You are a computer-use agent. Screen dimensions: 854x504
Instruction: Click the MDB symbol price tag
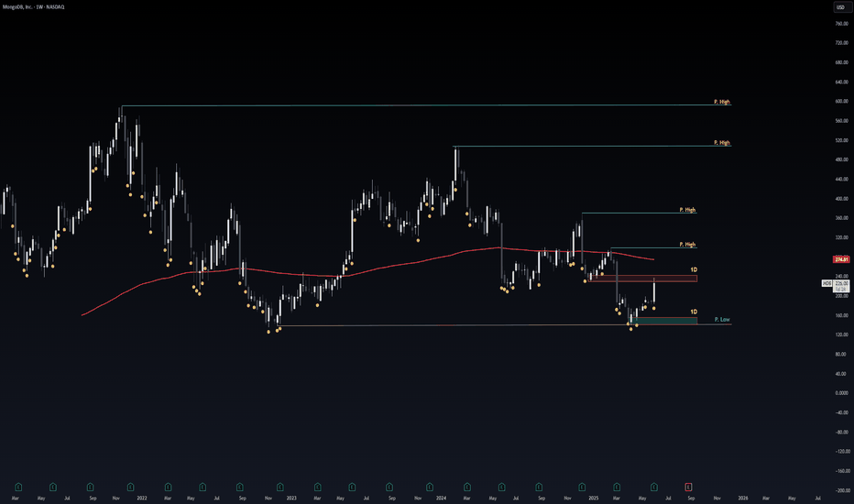pos(827,283)
